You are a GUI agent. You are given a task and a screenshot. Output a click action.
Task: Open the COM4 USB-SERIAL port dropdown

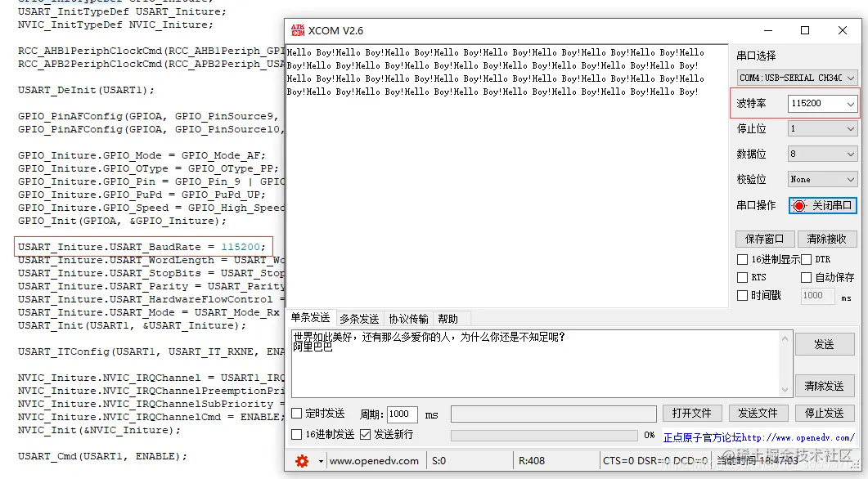tap(797, 78)
